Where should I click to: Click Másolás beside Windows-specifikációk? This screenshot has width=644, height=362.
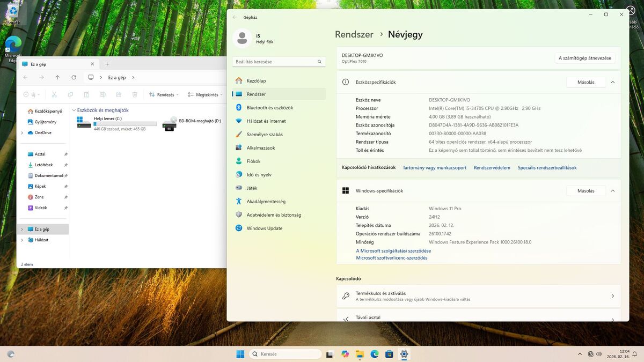click(586, 191)
